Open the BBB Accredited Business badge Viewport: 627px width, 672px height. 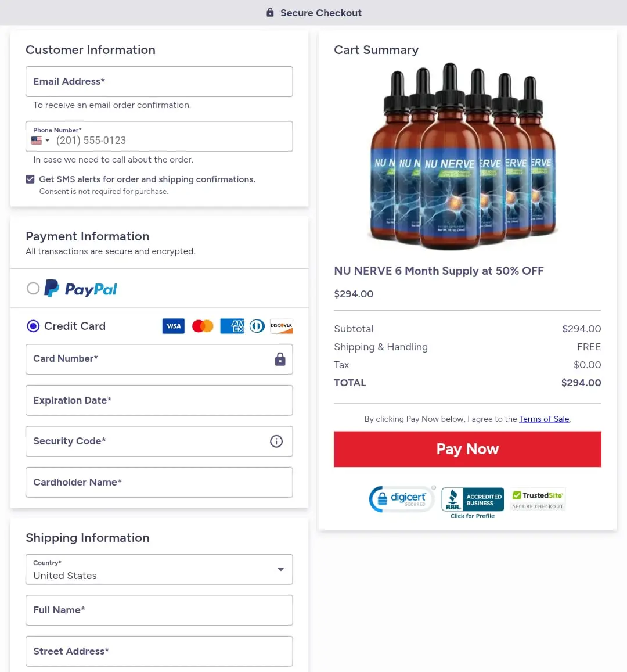(x=473, y=501)
